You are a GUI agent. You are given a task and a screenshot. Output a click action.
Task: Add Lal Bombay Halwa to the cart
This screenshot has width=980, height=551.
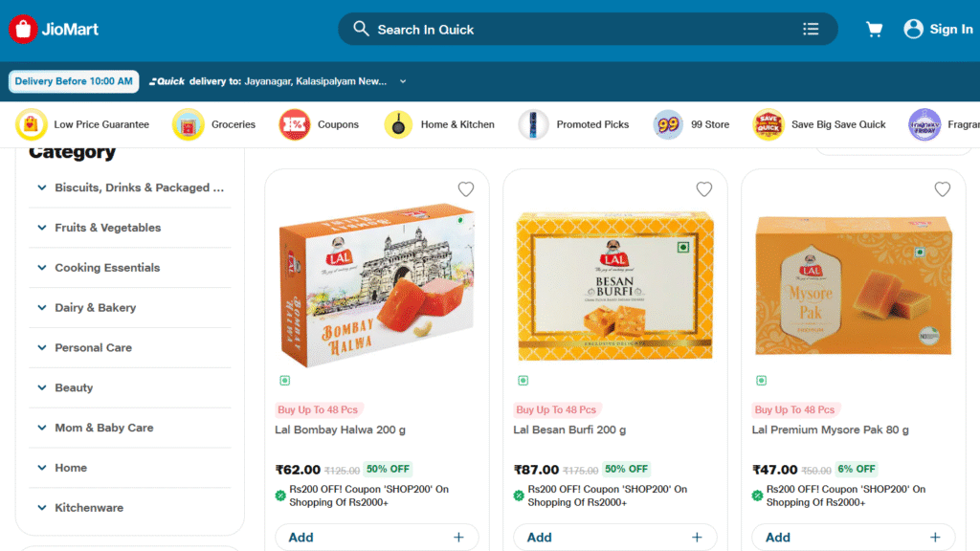(x=377, y=538)
